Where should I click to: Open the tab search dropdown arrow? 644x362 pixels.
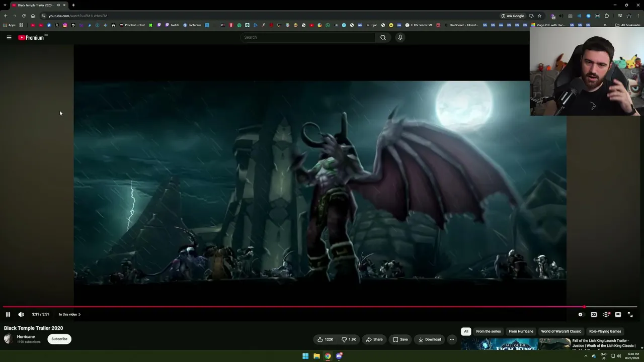click(x=5, y=5)
